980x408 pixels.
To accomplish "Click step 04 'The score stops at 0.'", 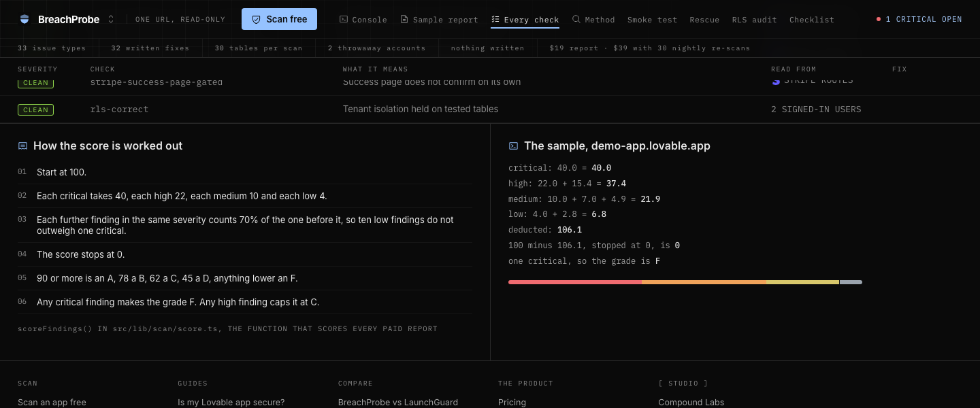I will 80,254.
